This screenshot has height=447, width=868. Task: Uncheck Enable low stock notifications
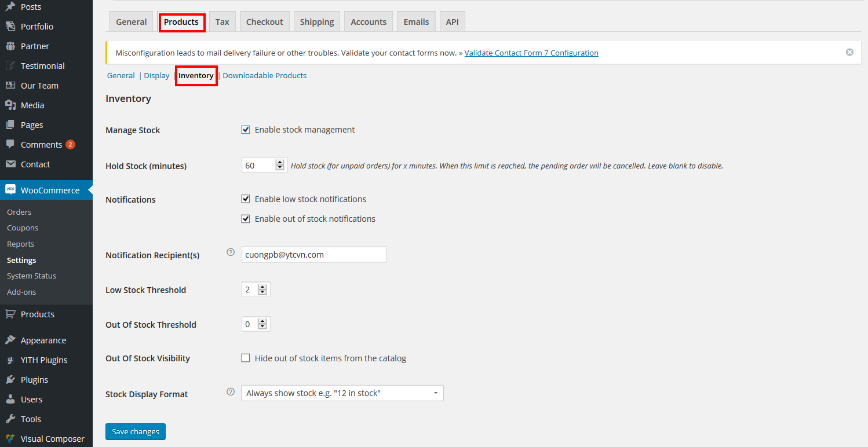click(x=246, y=199)
